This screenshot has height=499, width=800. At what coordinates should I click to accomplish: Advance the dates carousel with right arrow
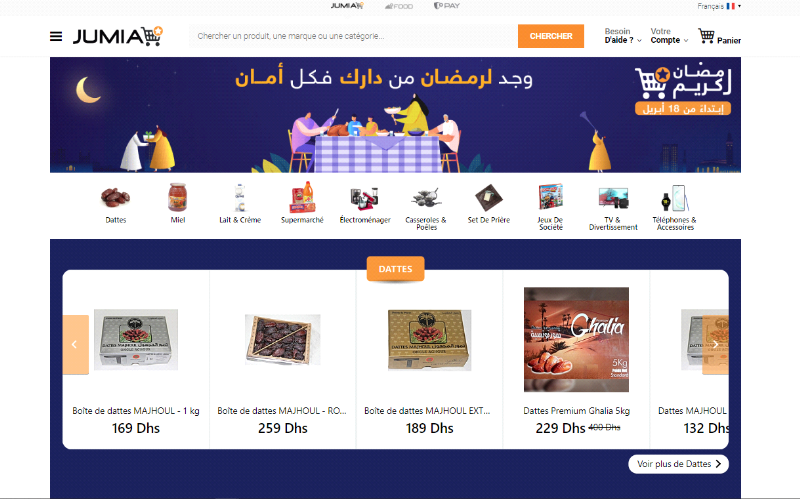point(715,344)
